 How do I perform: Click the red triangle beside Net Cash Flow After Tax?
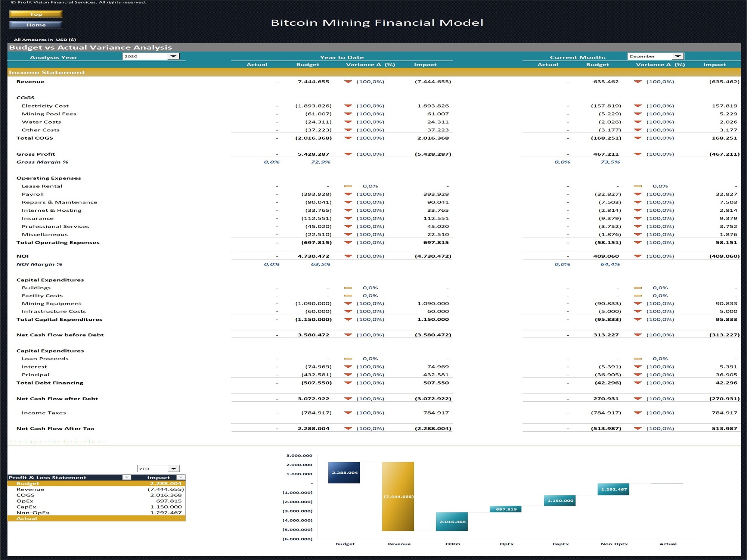[x=348, y=428]
